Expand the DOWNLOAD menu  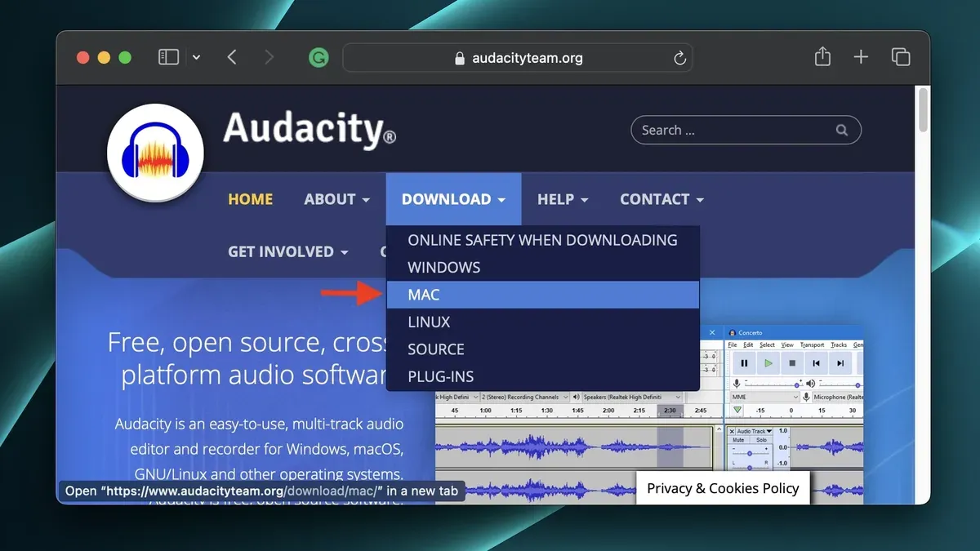[x=453, y=199]
